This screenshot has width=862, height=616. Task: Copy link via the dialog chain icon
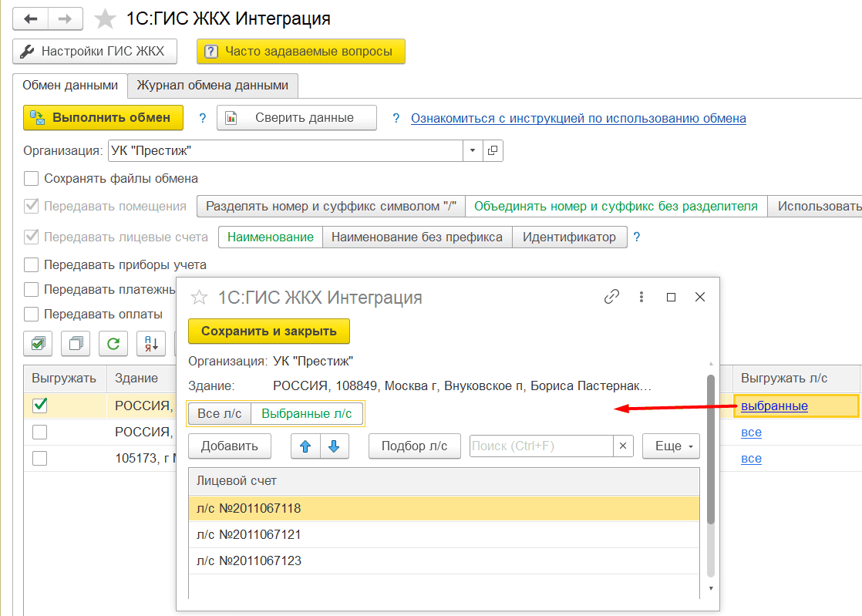click(x=611, y=297)
